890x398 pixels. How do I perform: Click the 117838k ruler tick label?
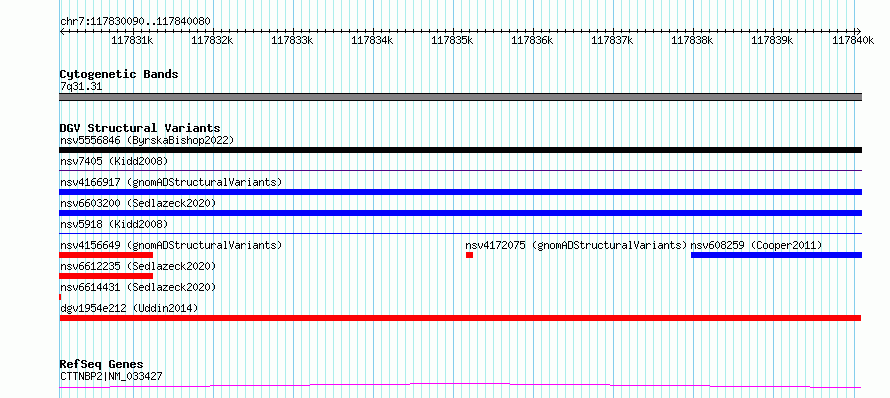coord(692,40)
